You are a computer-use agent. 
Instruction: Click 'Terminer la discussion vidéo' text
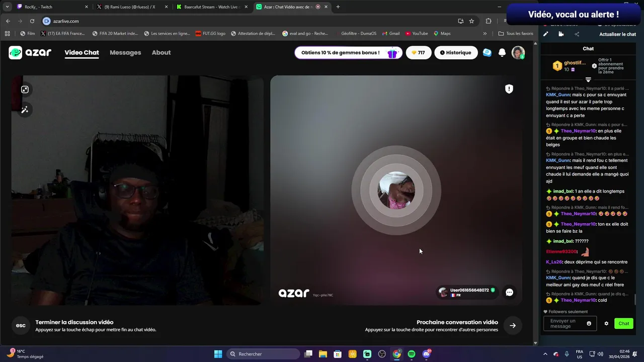tap(74, 322)
